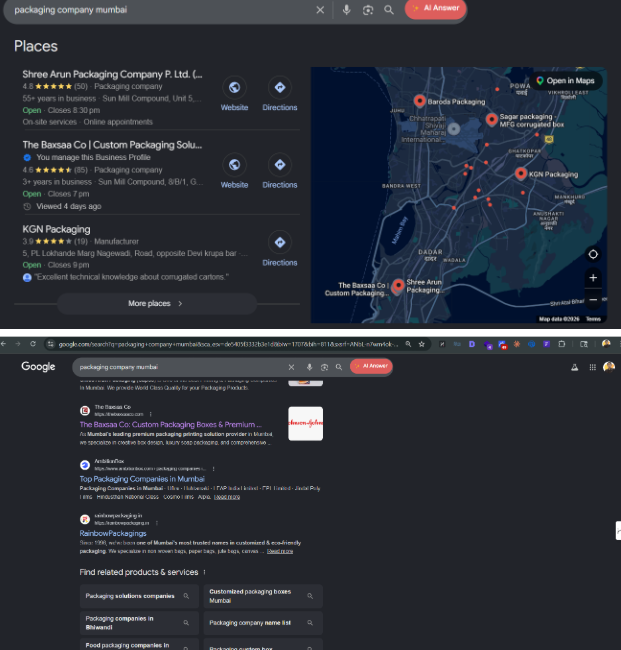Click the google.com URL address bar
Image resolution: width=621 pixels, height=650 pixels.
pyautogui.click(x=228, y=344)
